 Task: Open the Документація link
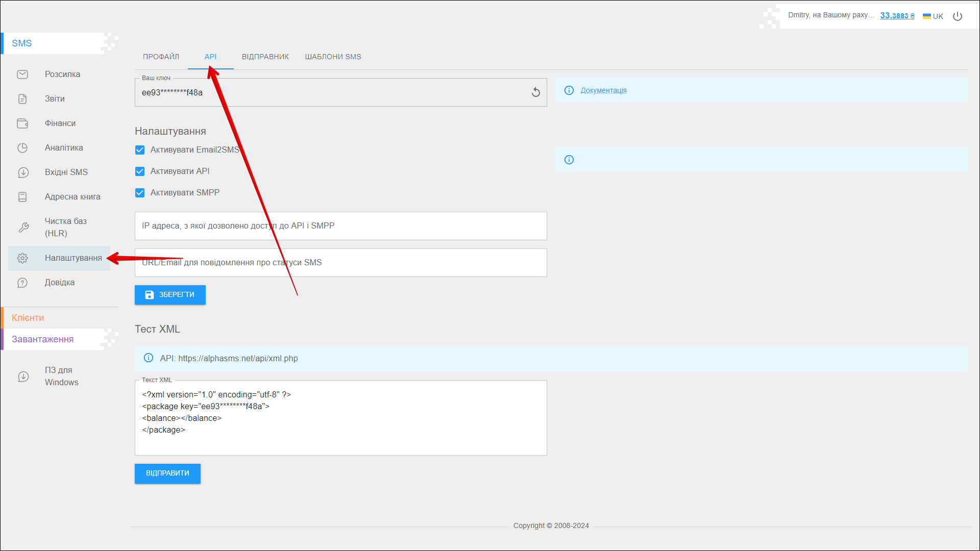603,90
